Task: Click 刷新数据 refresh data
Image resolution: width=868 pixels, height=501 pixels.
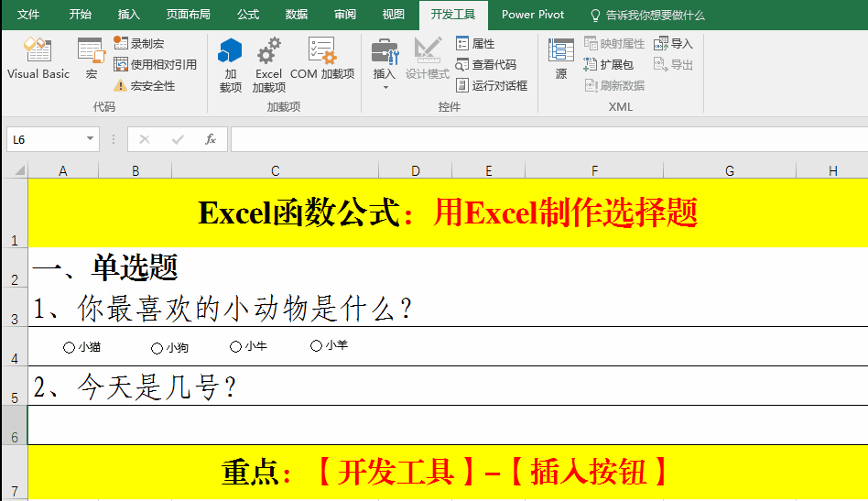Action: (614, 85)
